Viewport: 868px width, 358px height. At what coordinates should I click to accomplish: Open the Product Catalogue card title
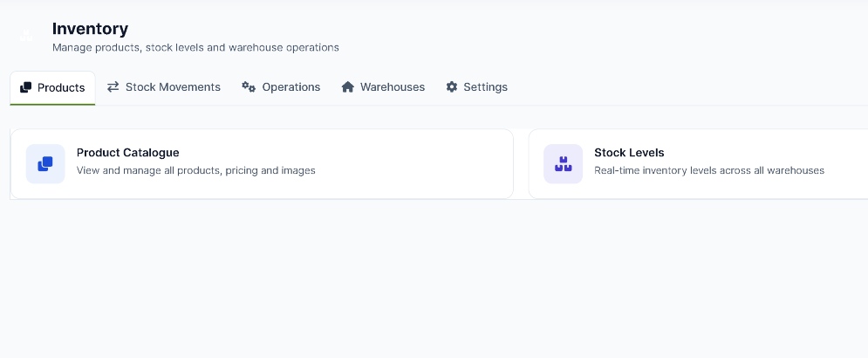click(x=128, y=153)
